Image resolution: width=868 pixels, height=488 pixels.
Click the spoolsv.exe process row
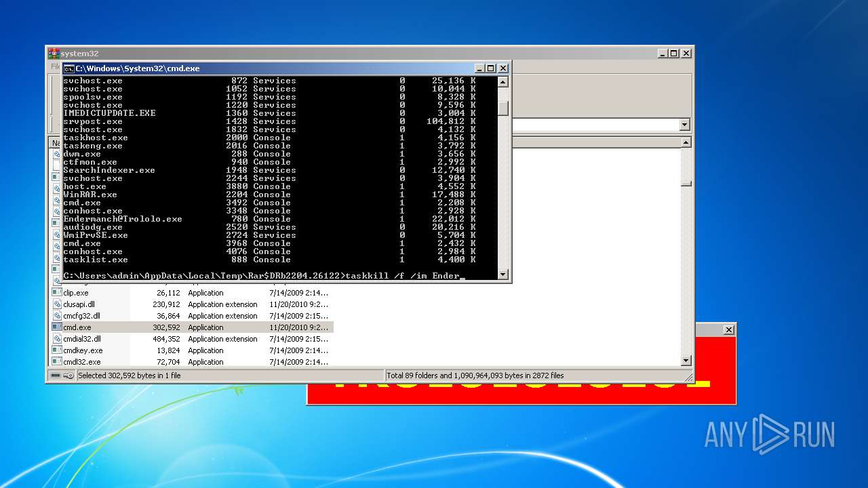(270, 97)
